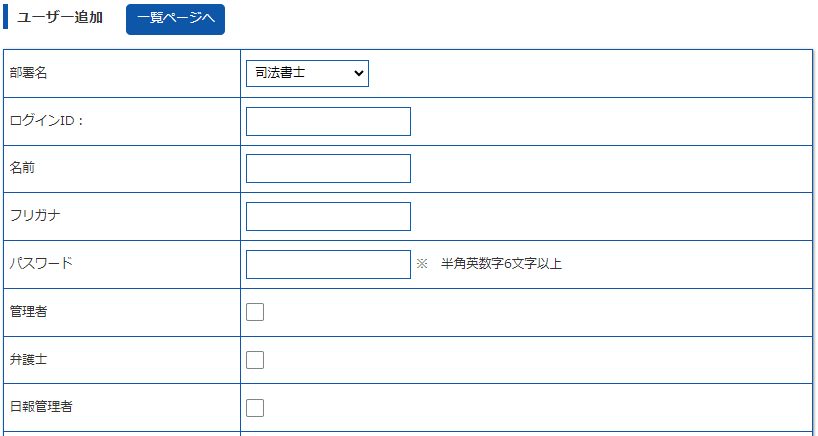Focus the ログインID input field
Screen dimensions: 818x436
(328, 121)
